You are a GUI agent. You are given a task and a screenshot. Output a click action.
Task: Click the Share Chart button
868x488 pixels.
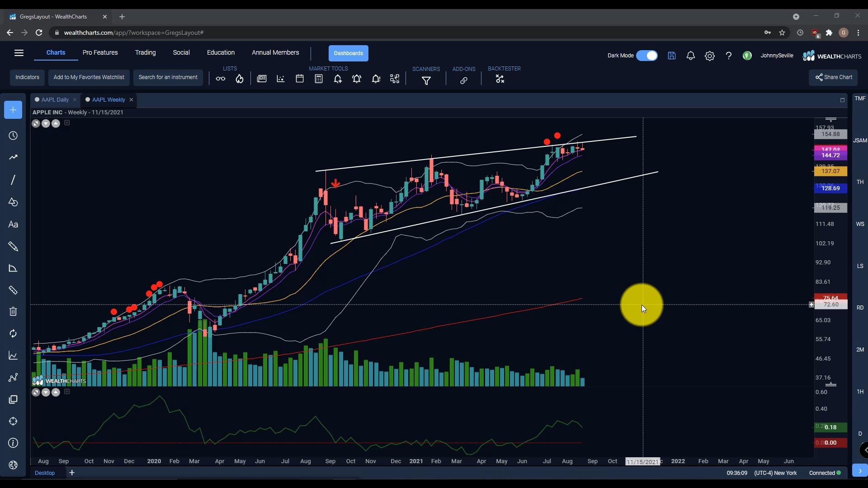pos(833,77)
